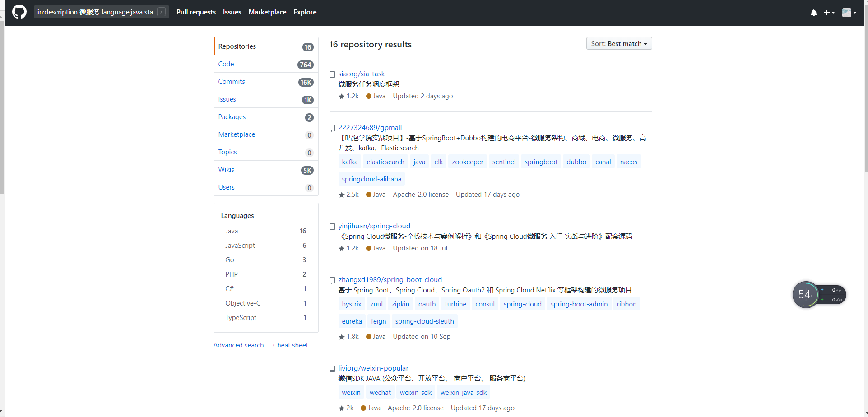The height and width of the screenshot is (417, 868).
Task: Click the slash shortcut icon in search box
Action: [161, 12]
